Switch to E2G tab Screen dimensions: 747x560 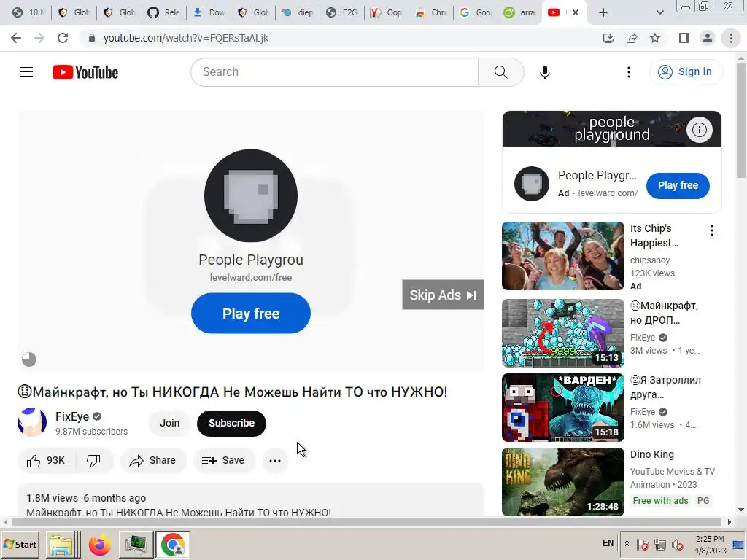[341, 12]
